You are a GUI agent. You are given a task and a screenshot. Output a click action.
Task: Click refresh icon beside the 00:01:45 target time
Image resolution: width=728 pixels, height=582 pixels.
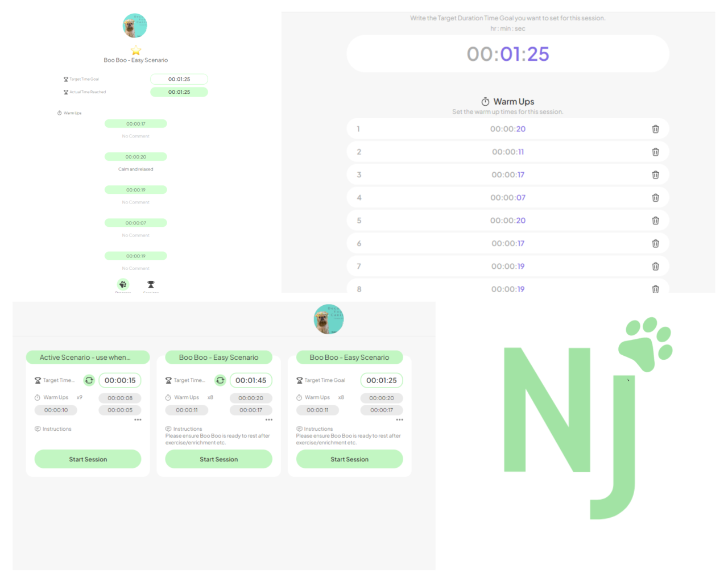(x=220, y=380)
